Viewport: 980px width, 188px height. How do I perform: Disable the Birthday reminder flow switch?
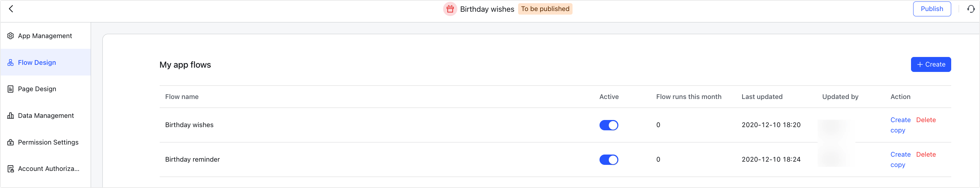(x=609, y=160)
